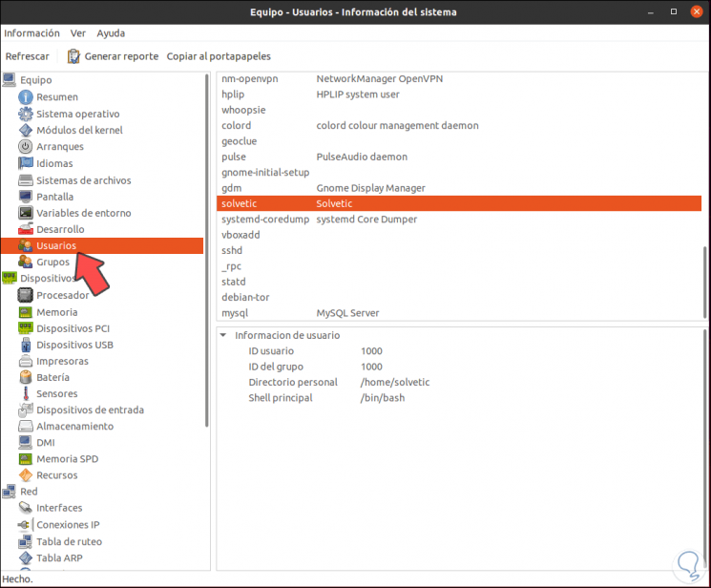Select Grupos in the sidebar
The height and width of the screenshot is (588, 711).
coord(53,262)
